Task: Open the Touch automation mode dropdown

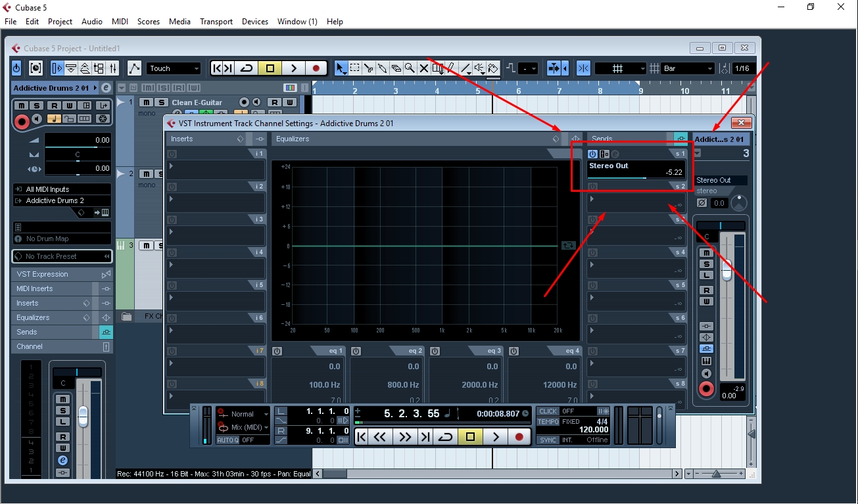Action: [x=174, y=68]
